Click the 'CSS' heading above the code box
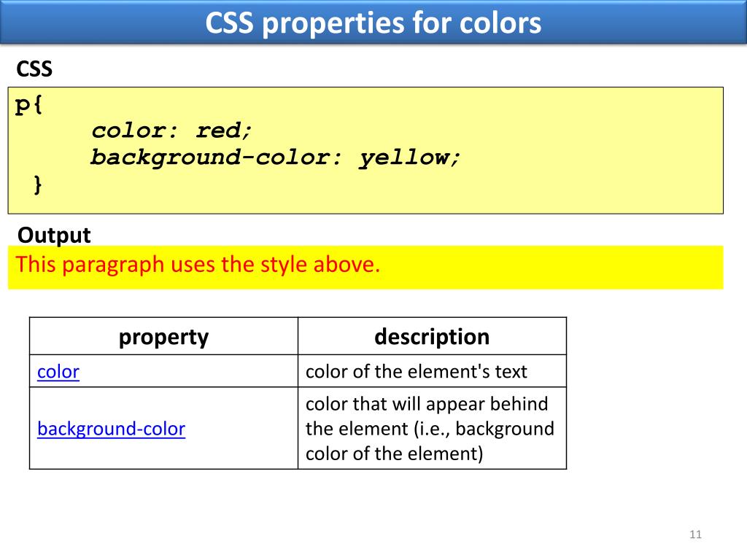Screen dimensions: 747x560 34,69
